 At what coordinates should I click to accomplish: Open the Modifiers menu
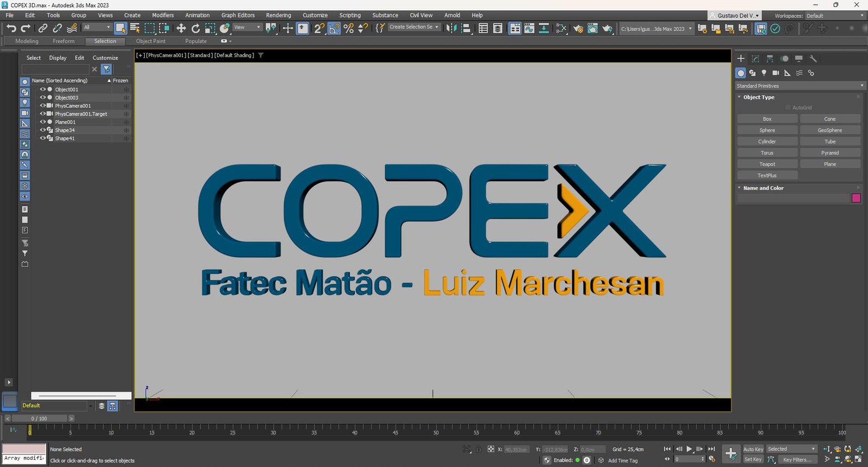click(163, 15)
